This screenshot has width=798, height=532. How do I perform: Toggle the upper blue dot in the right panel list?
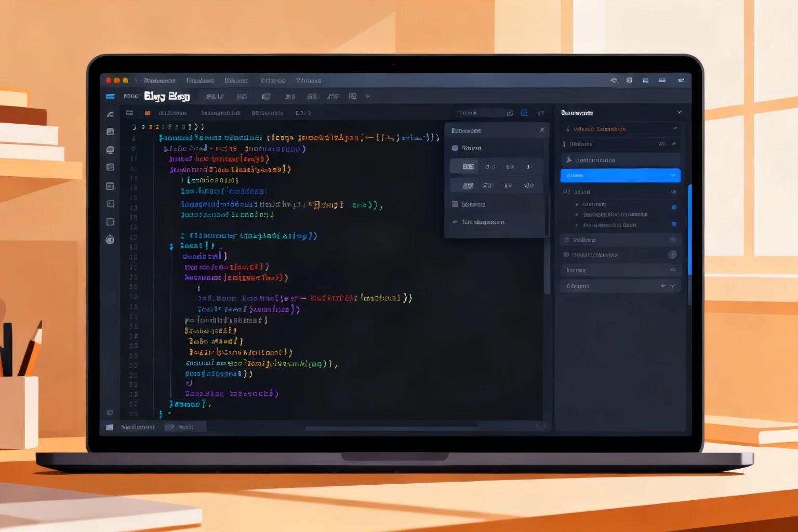(x=674, y=207)
